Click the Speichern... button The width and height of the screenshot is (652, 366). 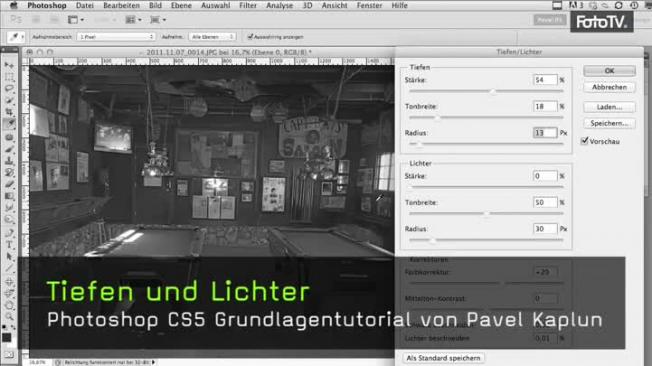609,123
